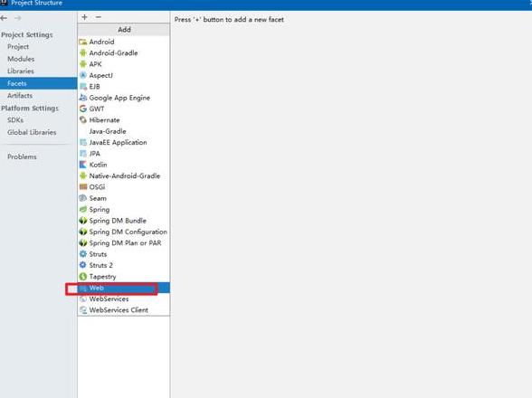The width and height of the screenshot is (532, 398).
Task: Click the Spring DM Configuration icon
Action: point(83,232)
